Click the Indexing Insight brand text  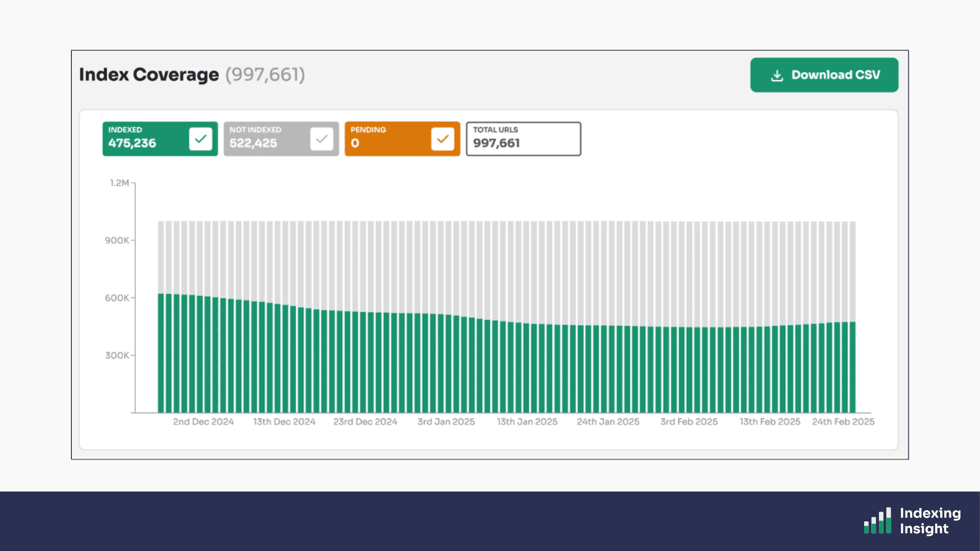tap(929, 521)
